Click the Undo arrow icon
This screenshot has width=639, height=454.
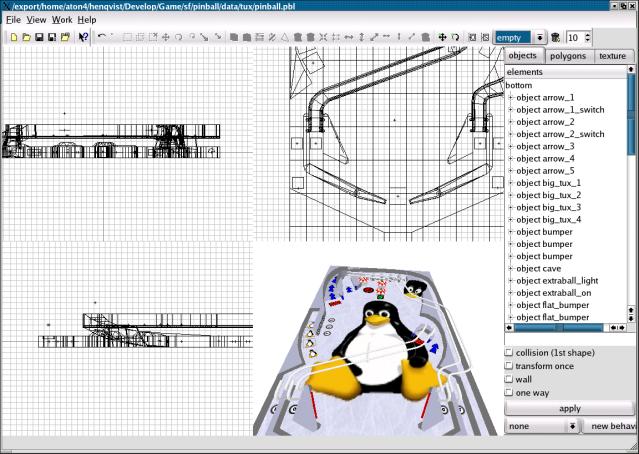[x=102, y=37]
